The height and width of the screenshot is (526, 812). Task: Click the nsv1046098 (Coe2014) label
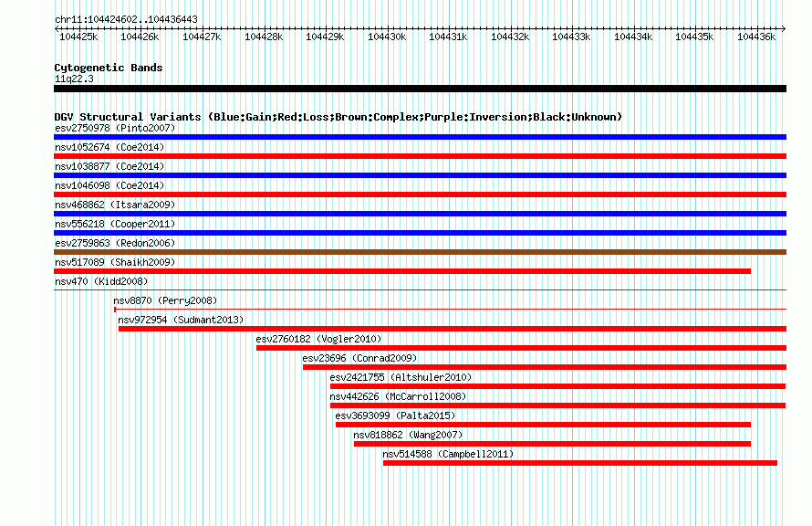pyautogui.click(x=109, y=185)
